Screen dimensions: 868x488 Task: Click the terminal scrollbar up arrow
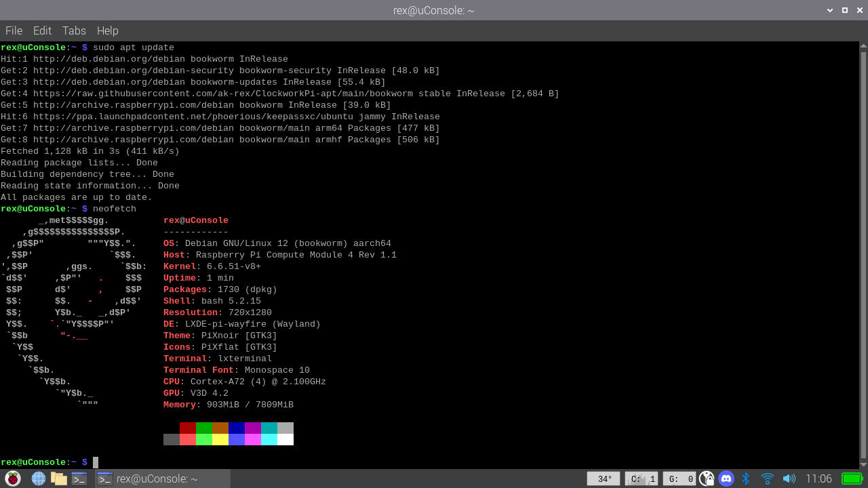(x=863, y=46)
